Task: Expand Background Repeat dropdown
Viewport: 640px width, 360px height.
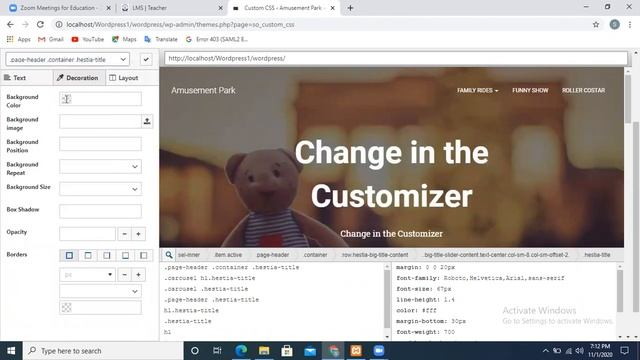Action: [100, 167]
